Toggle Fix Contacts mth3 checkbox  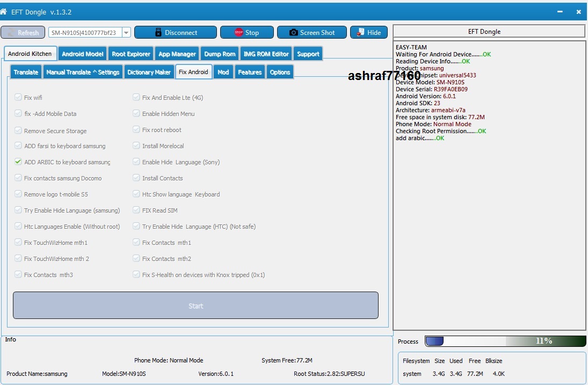18,274
